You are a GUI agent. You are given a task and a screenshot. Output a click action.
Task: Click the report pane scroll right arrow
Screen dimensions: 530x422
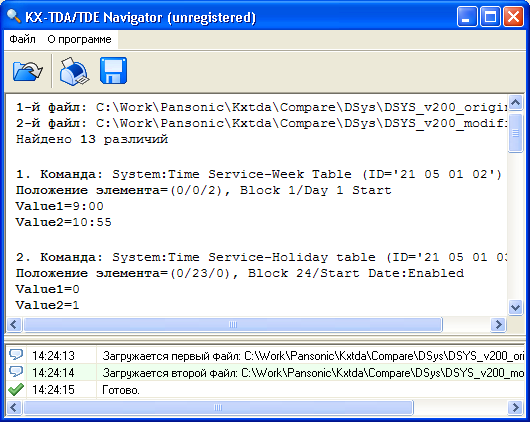(498, 325)
